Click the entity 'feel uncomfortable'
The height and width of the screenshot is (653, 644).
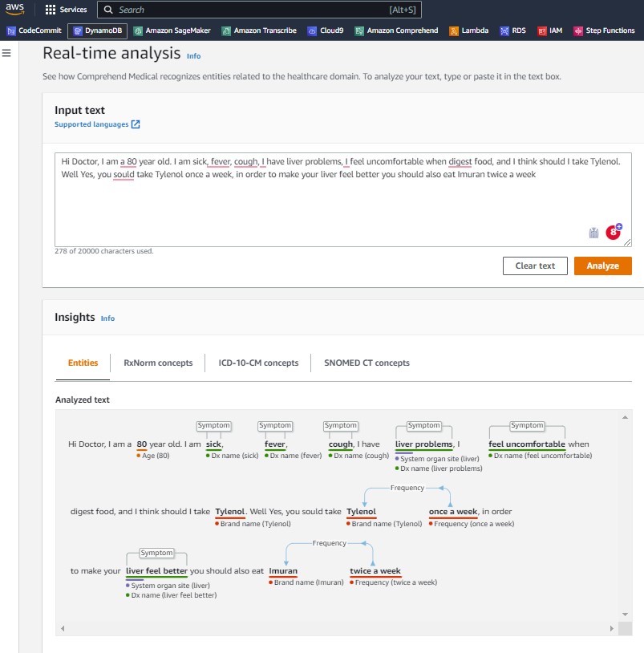point(527,444)
